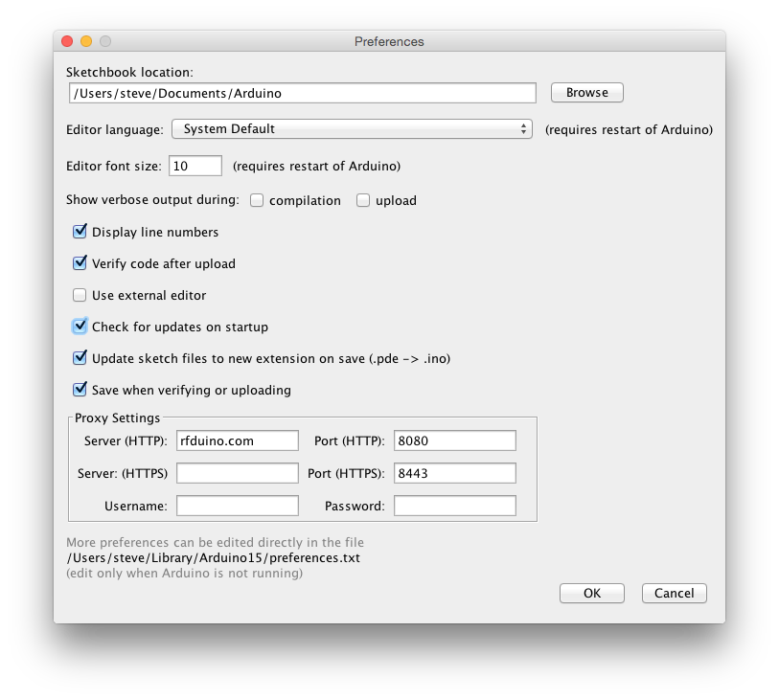Focus the Editor font size field
779x700 pixels.
(x=195, y=166)
